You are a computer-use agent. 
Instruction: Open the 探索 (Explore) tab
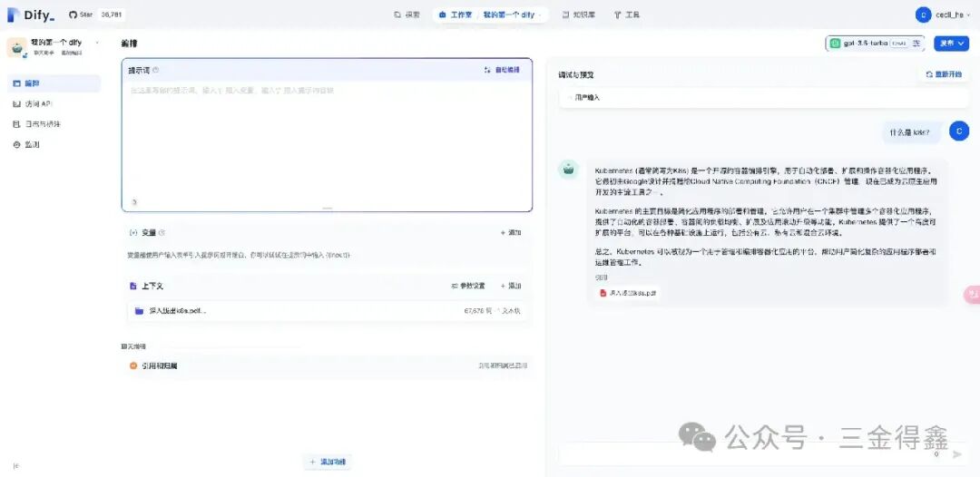click(407, 15)
